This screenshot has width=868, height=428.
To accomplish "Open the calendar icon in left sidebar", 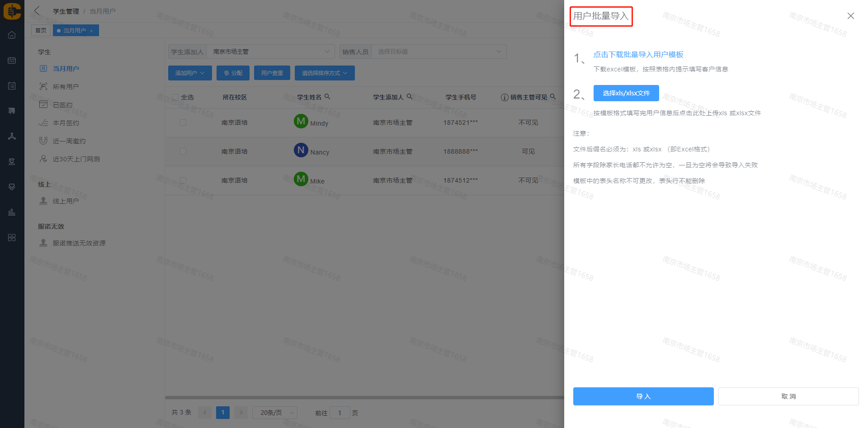I will click(12, 60).
